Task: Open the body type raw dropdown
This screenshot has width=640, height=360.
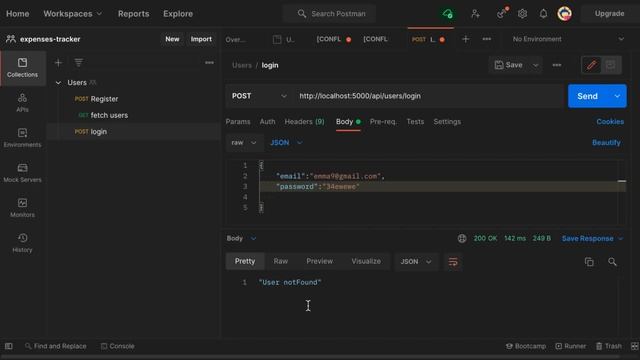Action: (x=244, y=143)
